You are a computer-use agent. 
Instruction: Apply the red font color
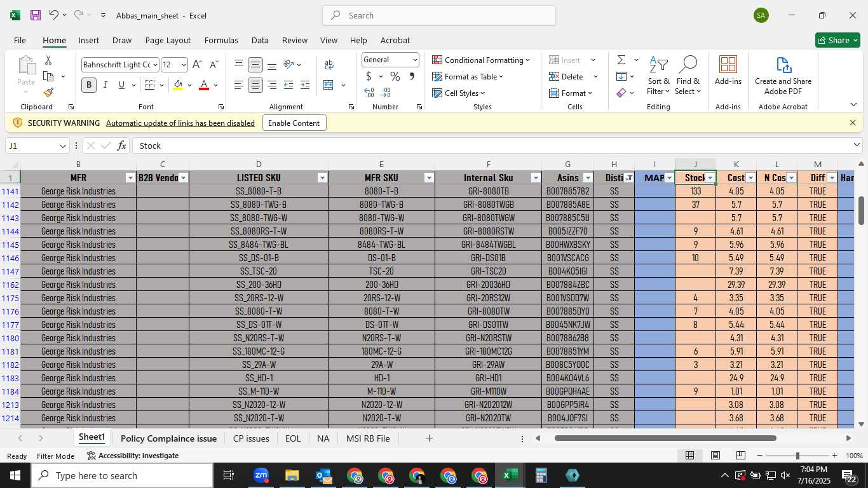point(204,85)
